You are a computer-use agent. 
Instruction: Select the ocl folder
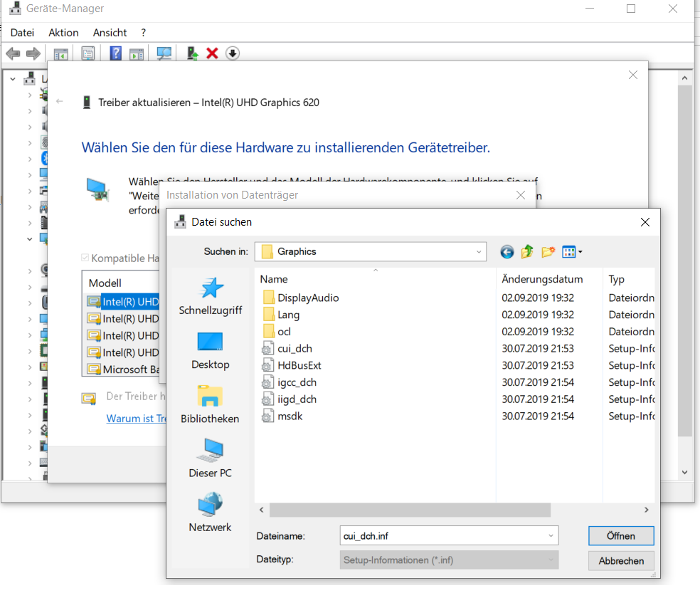(277, 332)
